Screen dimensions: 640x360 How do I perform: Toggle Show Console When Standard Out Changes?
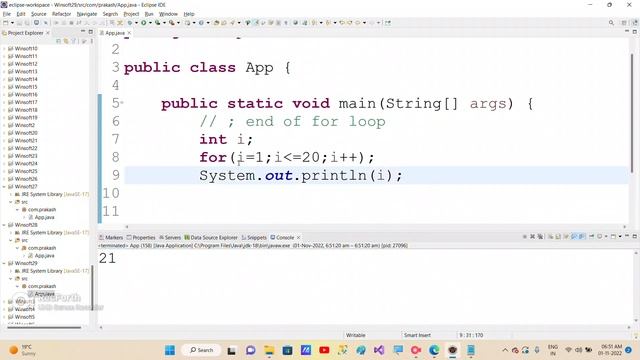pos(574,236)
